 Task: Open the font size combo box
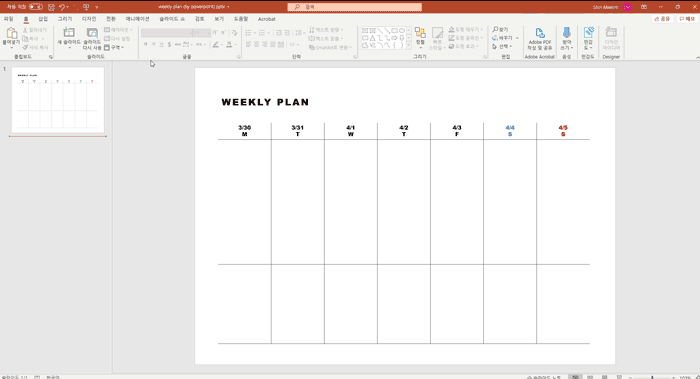pos(202,33)
